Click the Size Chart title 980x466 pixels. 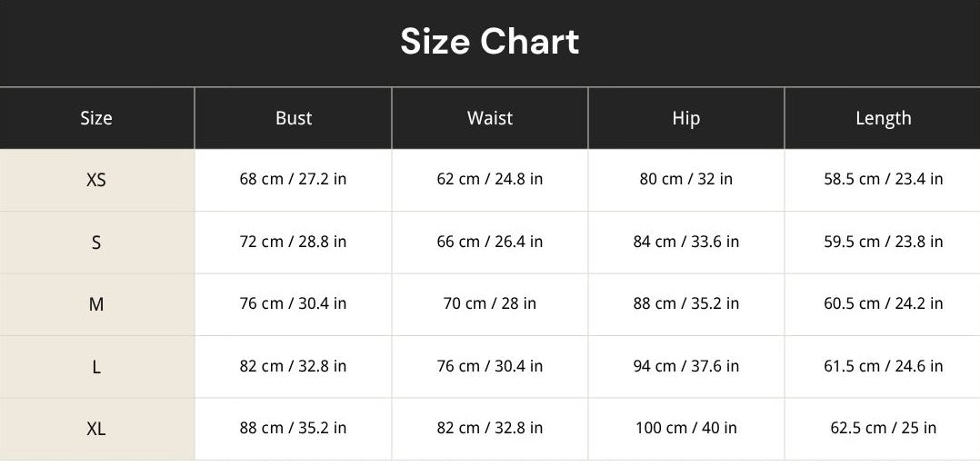(489, 41)
